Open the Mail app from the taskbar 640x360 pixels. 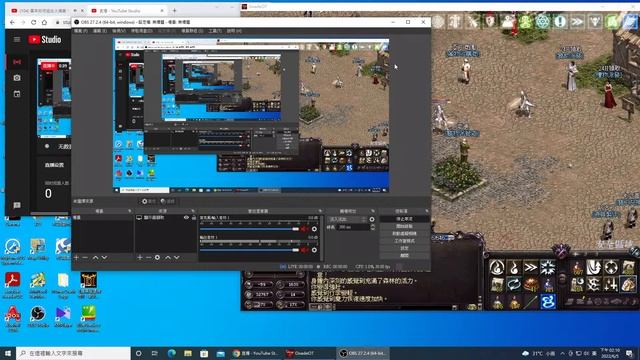(x=220, y=353)
